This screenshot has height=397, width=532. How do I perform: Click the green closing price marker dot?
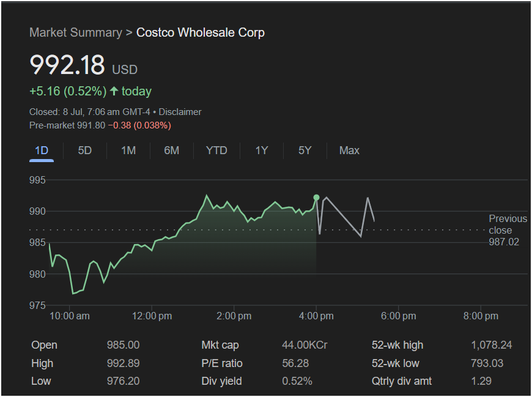tap(316, 198)
